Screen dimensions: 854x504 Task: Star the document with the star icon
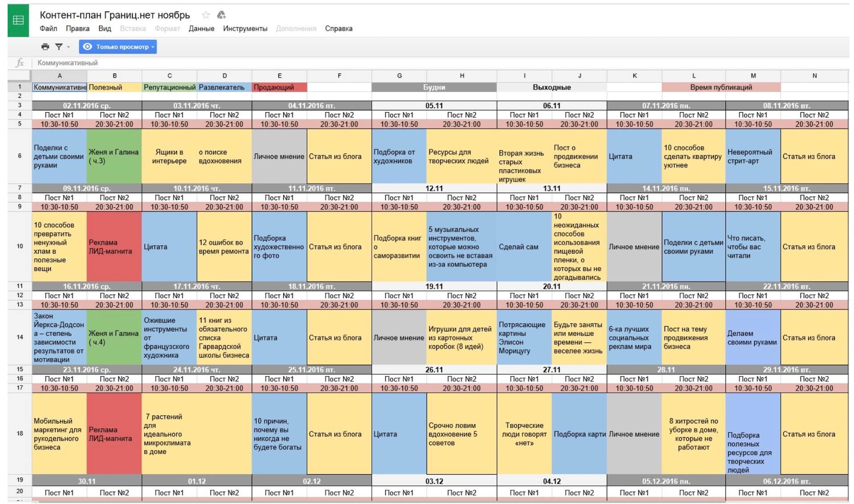[205, 15]
